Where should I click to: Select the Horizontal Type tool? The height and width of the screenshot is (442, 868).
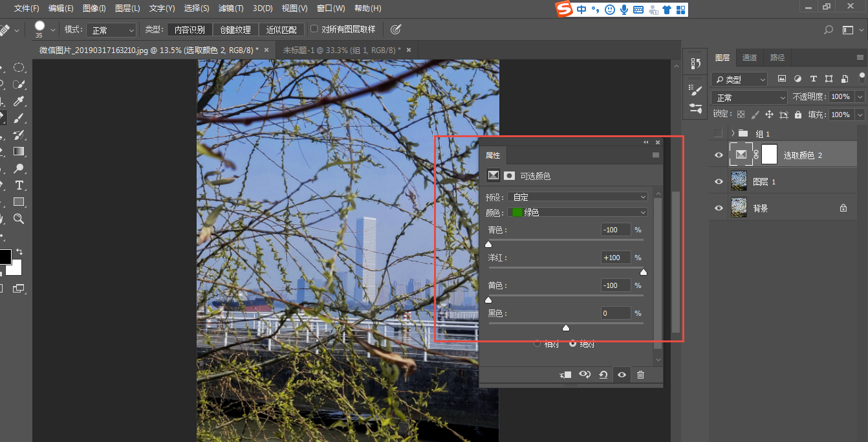[19, 185]
